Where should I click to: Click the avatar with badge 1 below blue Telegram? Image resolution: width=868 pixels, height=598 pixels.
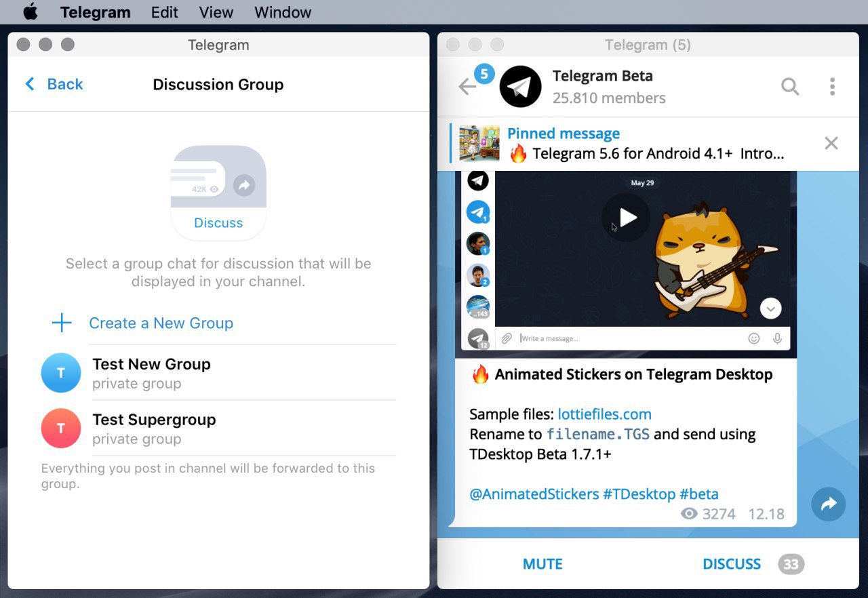point(478,244)
